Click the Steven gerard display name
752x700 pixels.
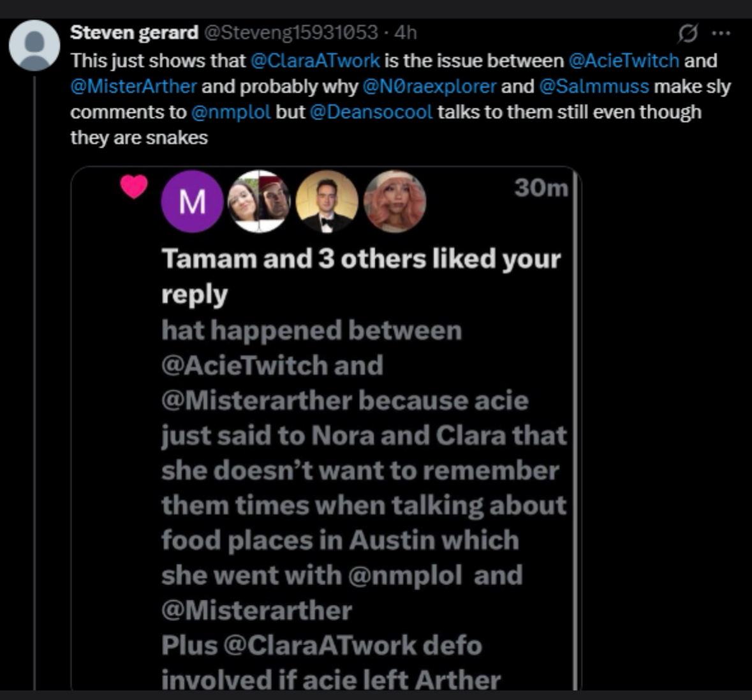135,33
